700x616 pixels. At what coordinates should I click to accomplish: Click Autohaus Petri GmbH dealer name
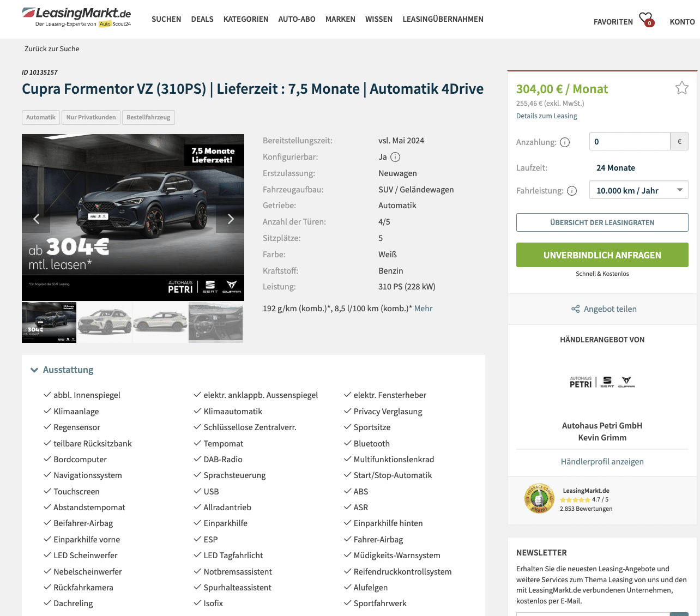click(602, 426)
